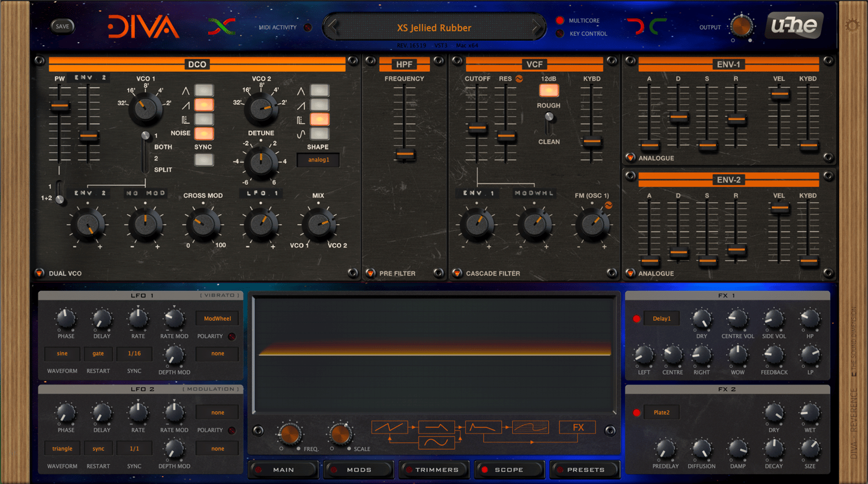Click the VCF resonance modulation icon
This screenshot has width=868, height=484.
(x=519, y=79)
